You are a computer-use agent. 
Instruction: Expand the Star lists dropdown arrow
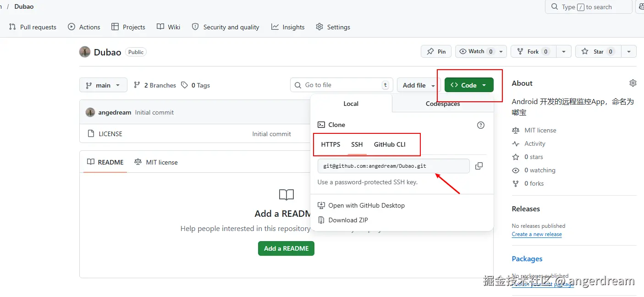pyautogui.click(x=629, y=51)
